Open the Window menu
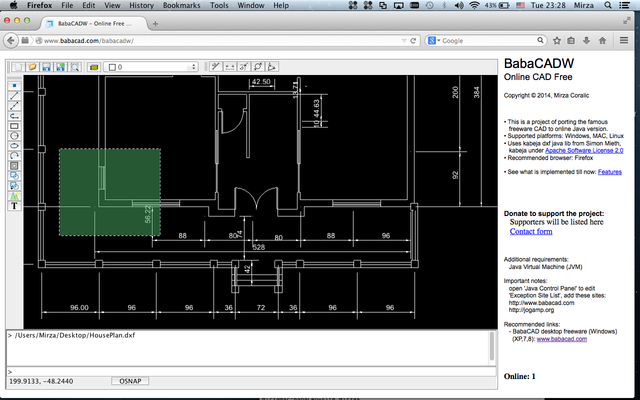This screenshot has width=640, height=400. (x=251, y=5)
